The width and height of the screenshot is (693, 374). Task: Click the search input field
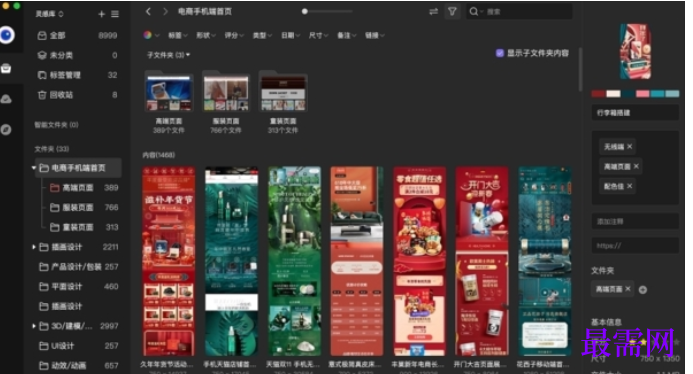[x=519, y=11]
